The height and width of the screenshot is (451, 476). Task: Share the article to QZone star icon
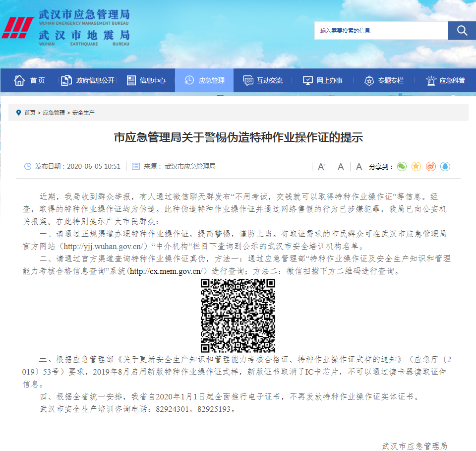point(416,166)
